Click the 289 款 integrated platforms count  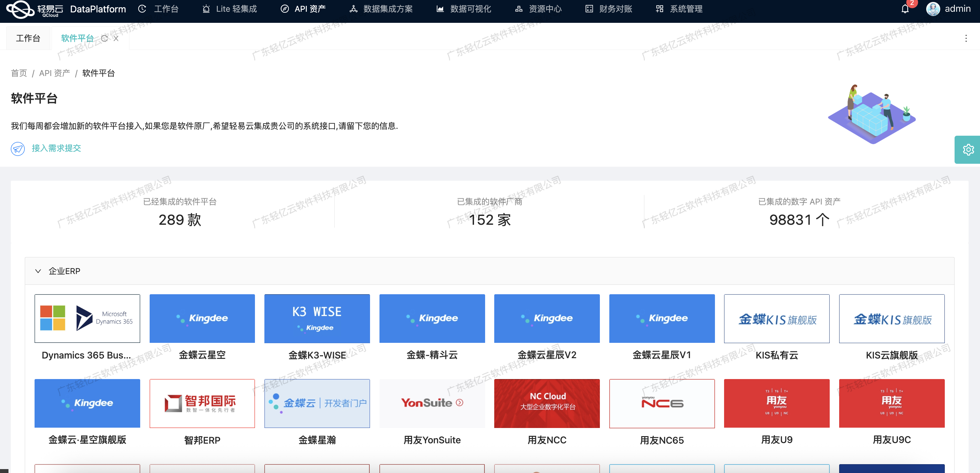tap(180, 220)
